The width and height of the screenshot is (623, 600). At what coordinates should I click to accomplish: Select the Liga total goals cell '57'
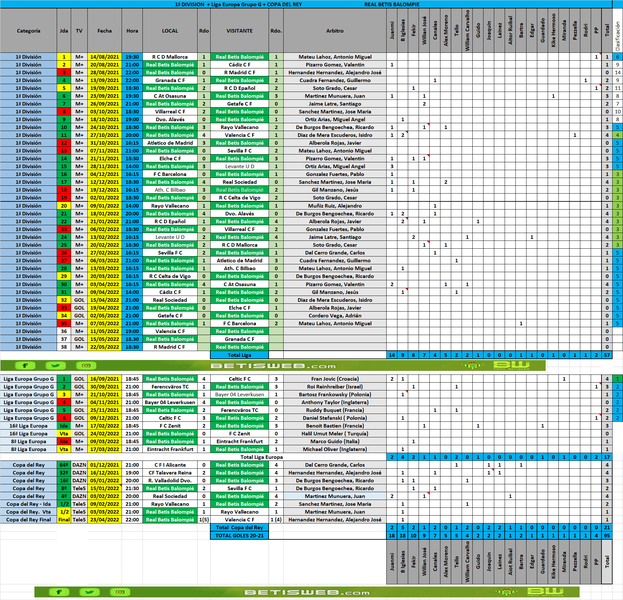click(607, 355)
